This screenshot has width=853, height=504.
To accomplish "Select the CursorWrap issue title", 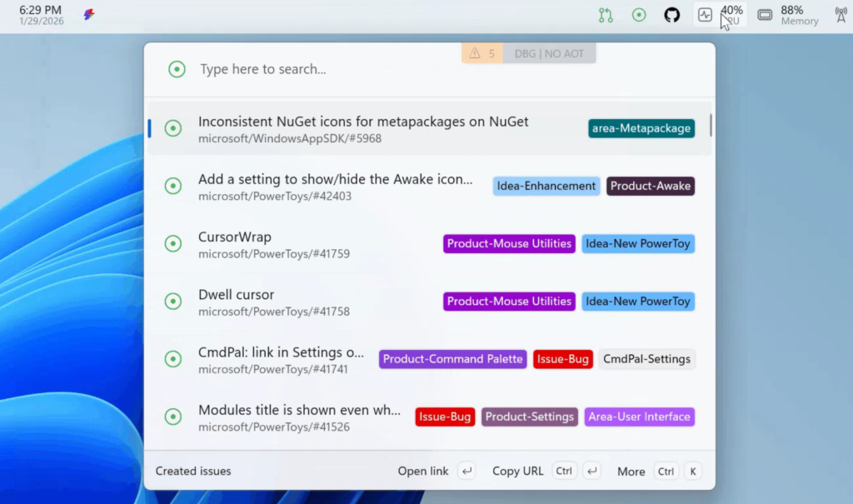I will (x=234, y=237).
